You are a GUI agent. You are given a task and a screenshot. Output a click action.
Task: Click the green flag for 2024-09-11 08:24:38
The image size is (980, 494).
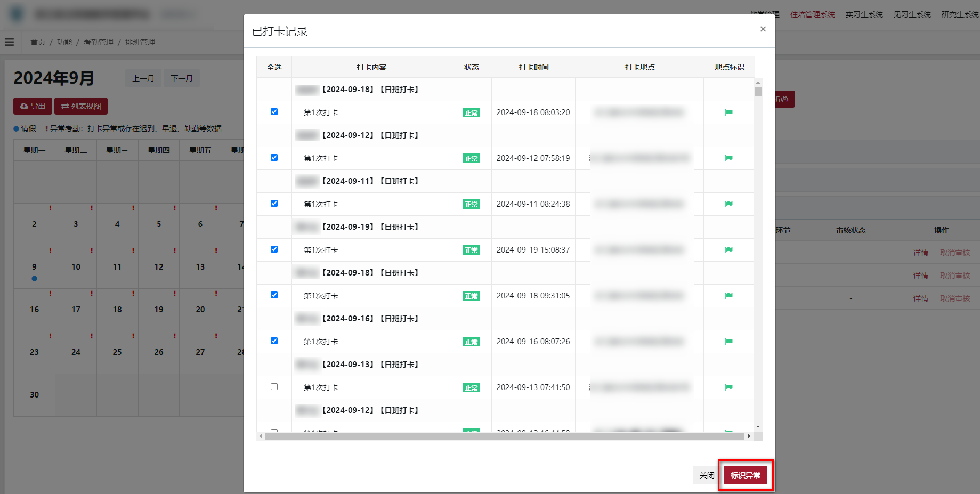728,204
